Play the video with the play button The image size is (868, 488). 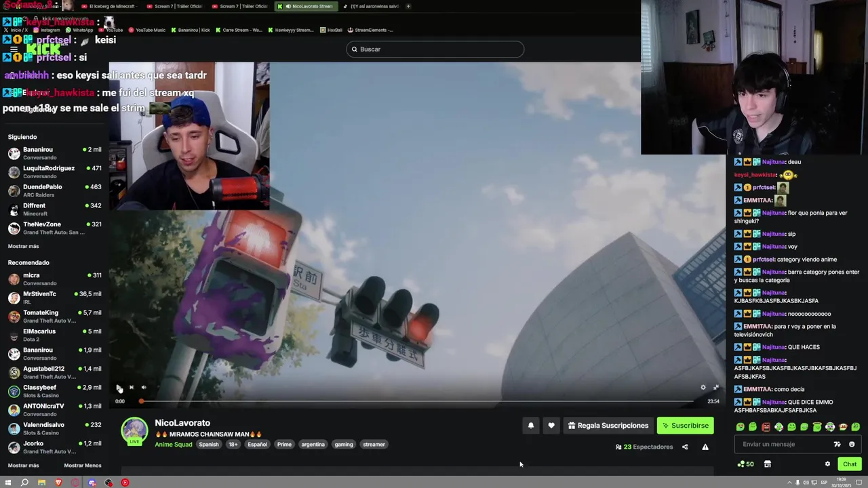click(119, 388)
